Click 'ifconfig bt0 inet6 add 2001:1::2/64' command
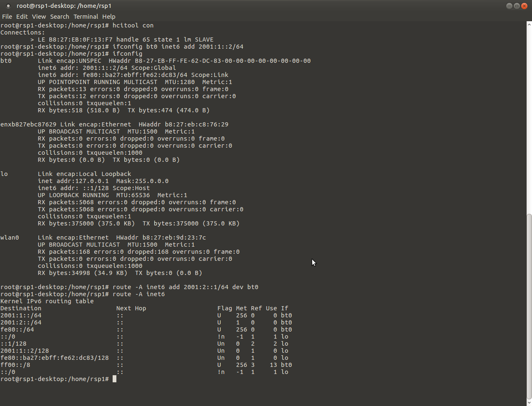This screenshot has height=406, width=532. [x=178, y=47]
